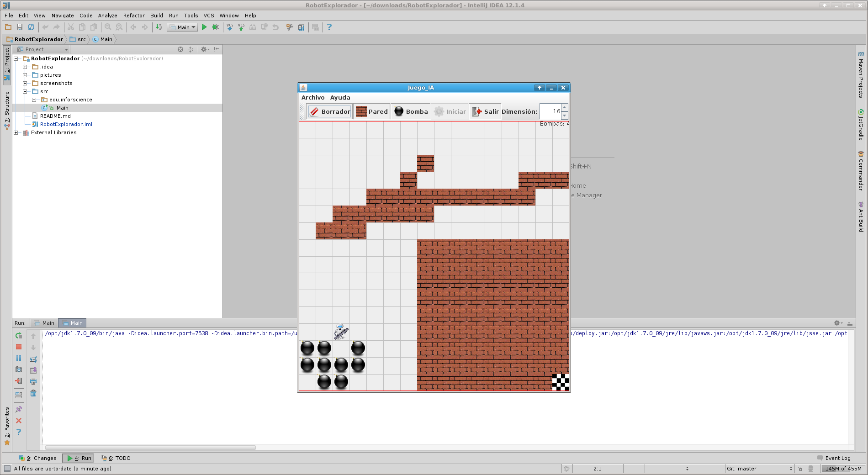Open Project panel gear settings menu
This screenshot has width=868, height=475.
(205, 49)
